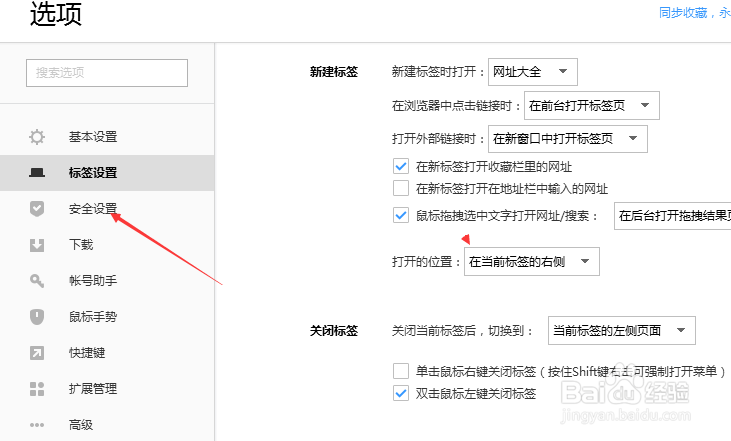
Task: Select 标签设置 in sidebar
Action: tap(107, 173)
